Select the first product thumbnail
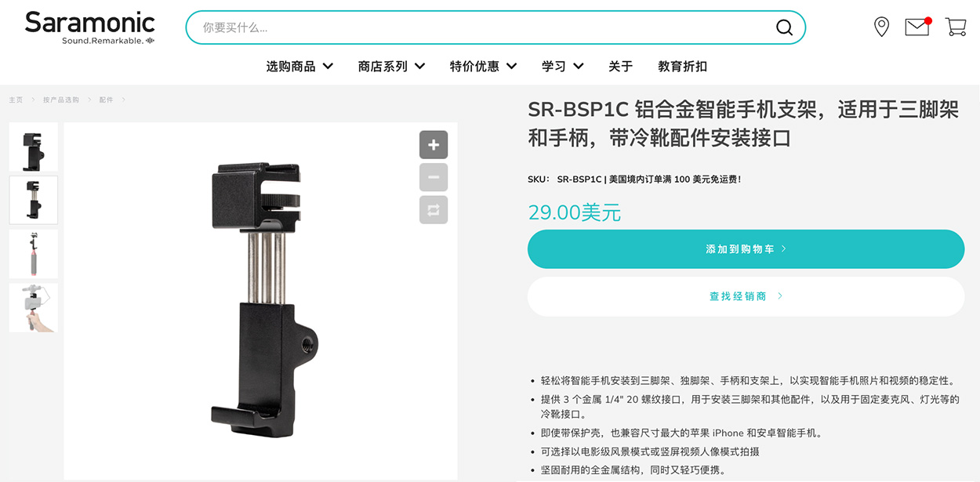The image size is (980, 482). point(34,147)
